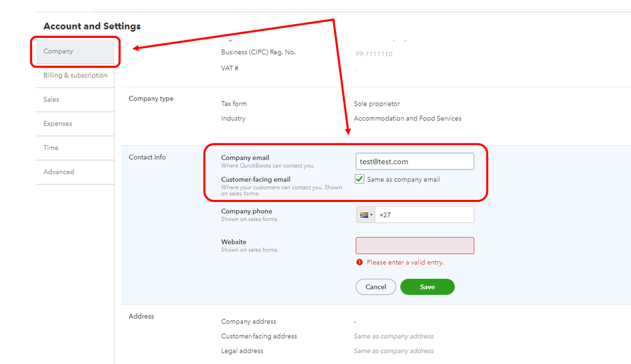631x364 pixels.
Task: Click the Business (CIPC) Reg. No. value
Action: (373, 54)
